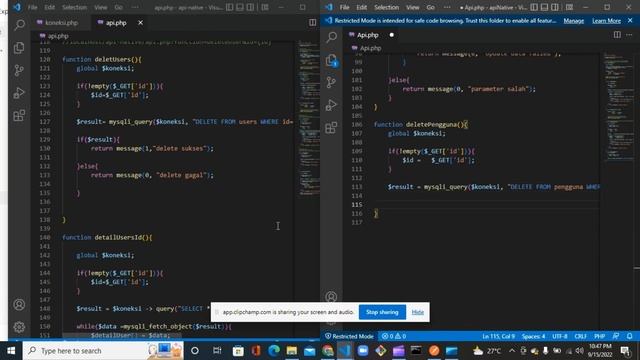Image resolution: width=640 pixels, height=360 pixels.
Task: Toggle panel layout in left titlebar
Action: click(240, 7)
